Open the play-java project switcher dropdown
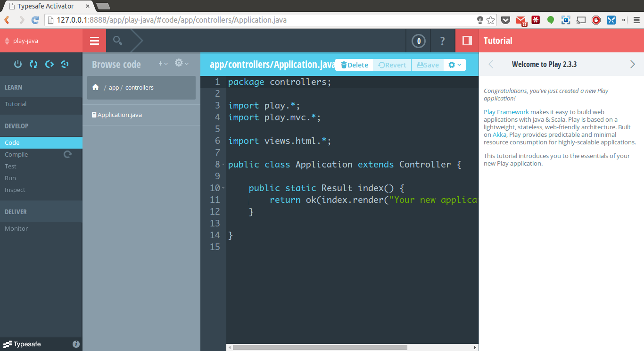Screen dimensions: 644x351 click(x=41, y=41)
